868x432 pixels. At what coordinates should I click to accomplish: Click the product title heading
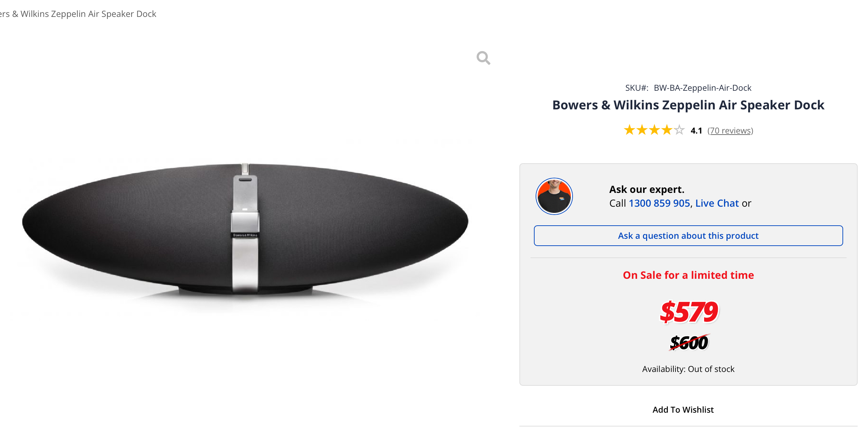(x=688, y=105)
